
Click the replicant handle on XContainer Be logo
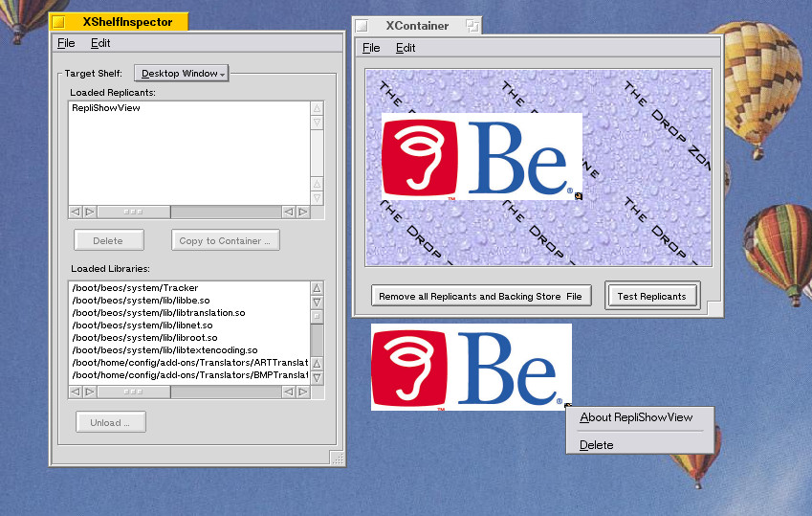coord(579,196)
